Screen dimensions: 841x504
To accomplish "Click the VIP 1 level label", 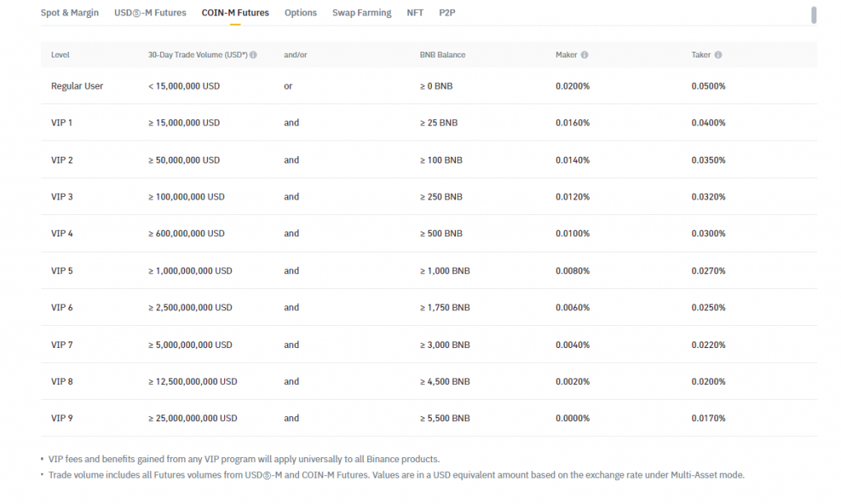I will [x=62, y=123].
